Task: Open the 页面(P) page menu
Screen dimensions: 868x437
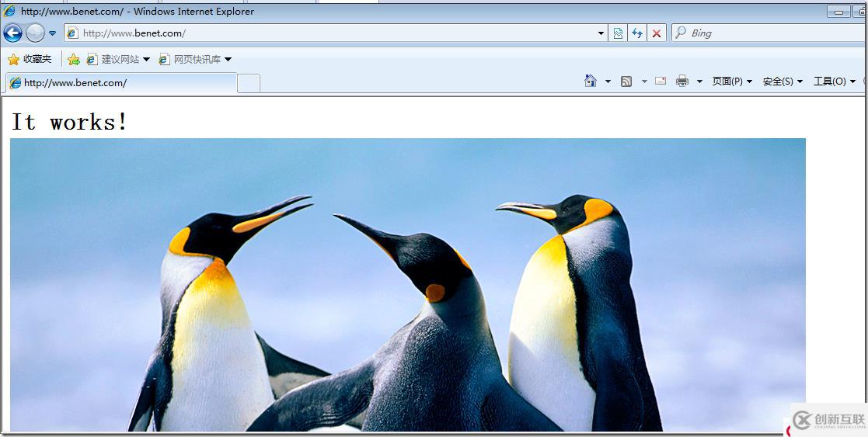Action: (732, 82)
